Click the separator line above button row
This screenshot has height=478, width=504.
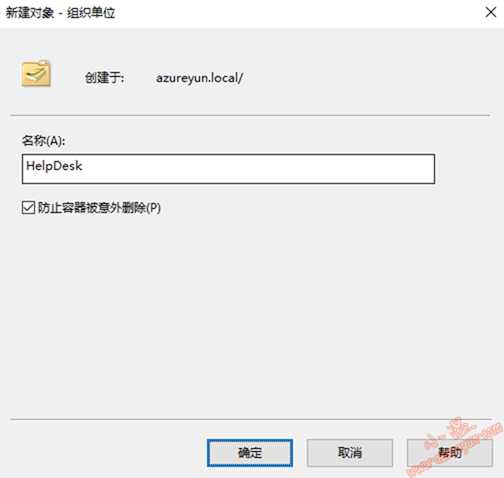(x=251, y=419)
